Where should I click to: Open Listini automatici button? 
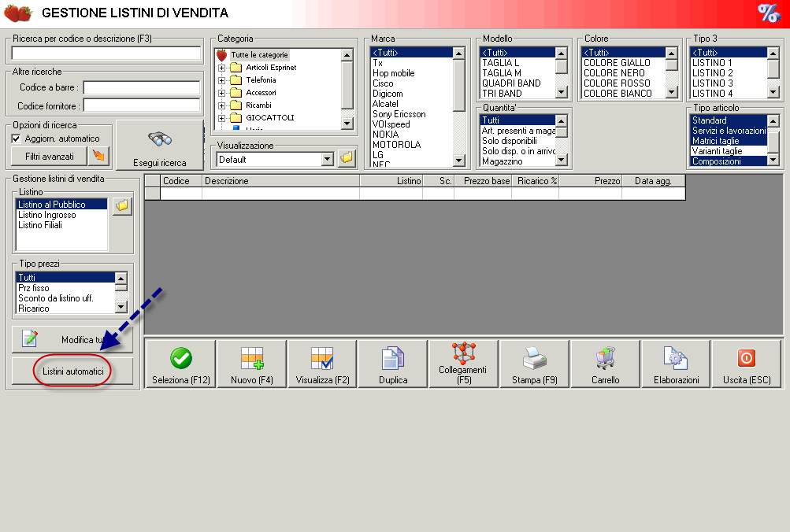[72, 371]
